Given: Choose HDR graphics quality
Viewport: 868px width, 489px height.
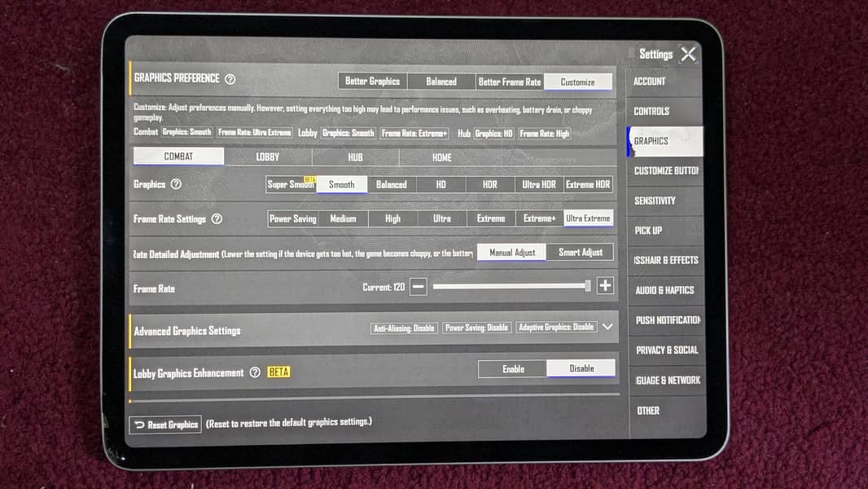Looking at the screenshot, I should click(490, 184).
